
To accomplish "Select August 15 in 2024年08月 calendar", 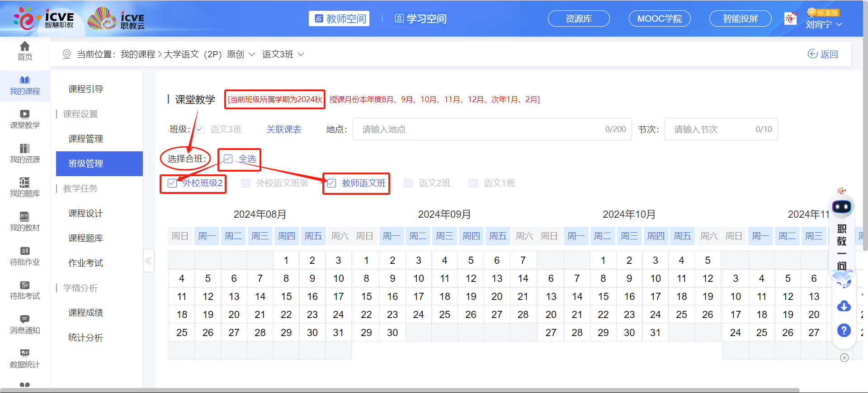I will click(x=286, y=296).
